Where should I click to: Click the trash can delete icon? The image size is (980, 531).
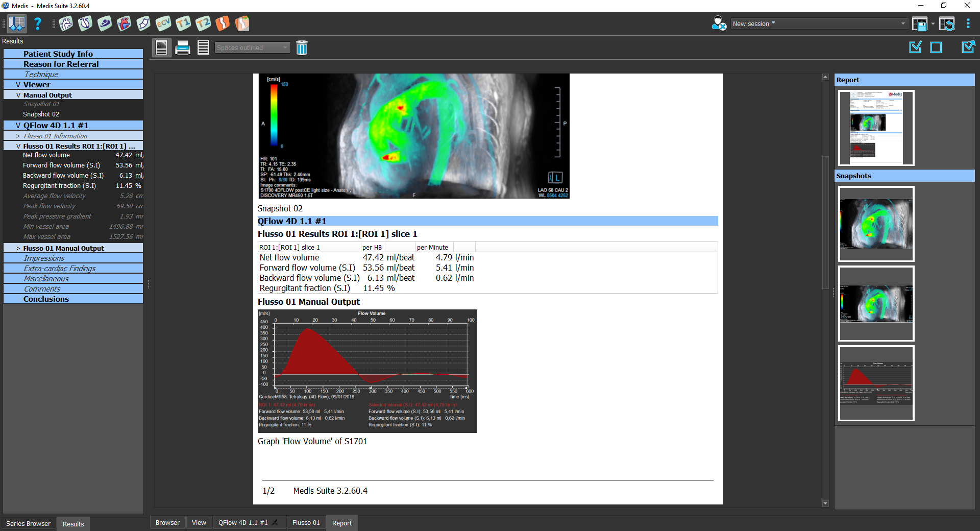302,48
